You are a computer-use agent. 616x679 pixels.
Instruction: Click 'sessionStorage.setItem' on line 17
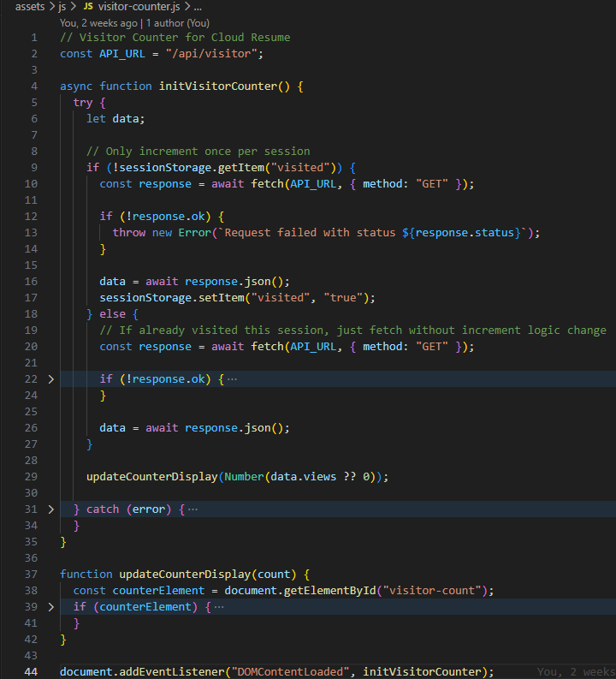[172, 298]
